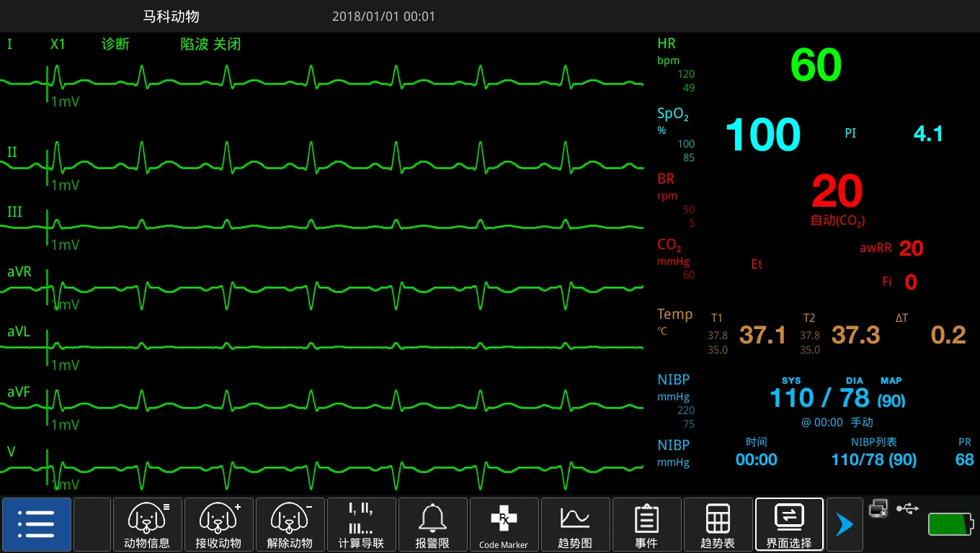This screenshot has width=980, height=553.
Task: Select the PI value 4.1
Action: pos(928,134)
